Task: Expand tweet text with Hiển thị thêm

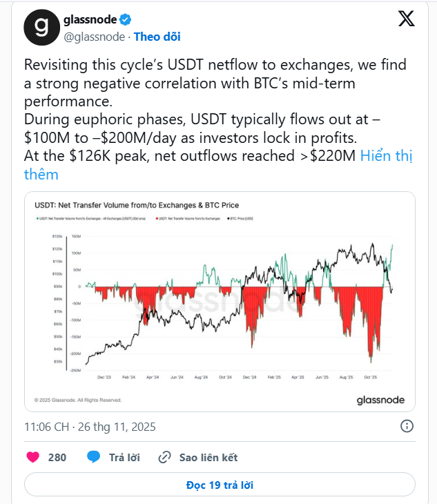Action: click(391, 155)
